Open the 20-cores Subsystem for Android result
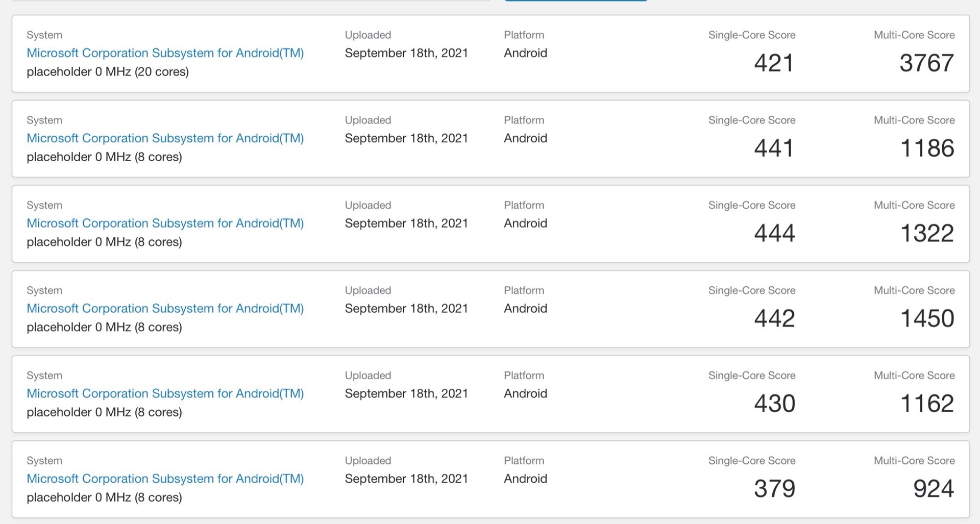 pos(165,53)
